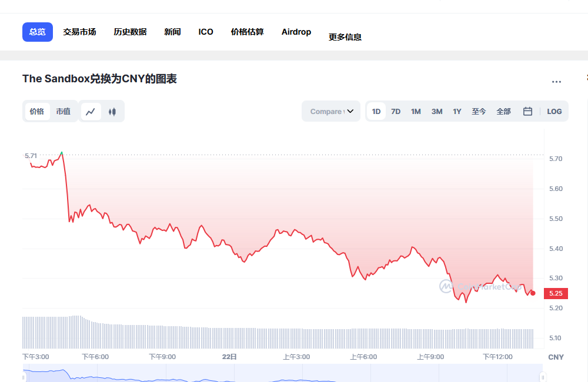The height and width of the screenshot is (382, 588).
Task: Click the mini overview chart navigator
Action: pos(283,373)
